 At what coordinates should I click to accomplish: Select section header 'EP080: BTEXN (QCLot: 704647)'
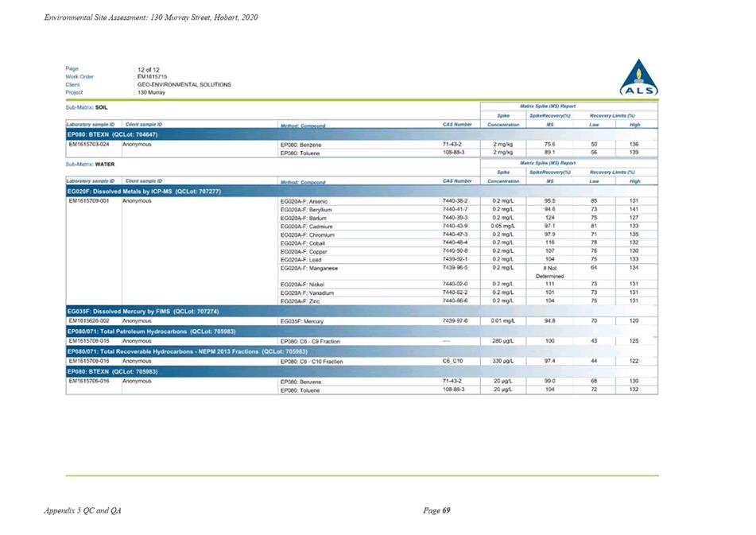pyautogui.click(x=112, y=134)
